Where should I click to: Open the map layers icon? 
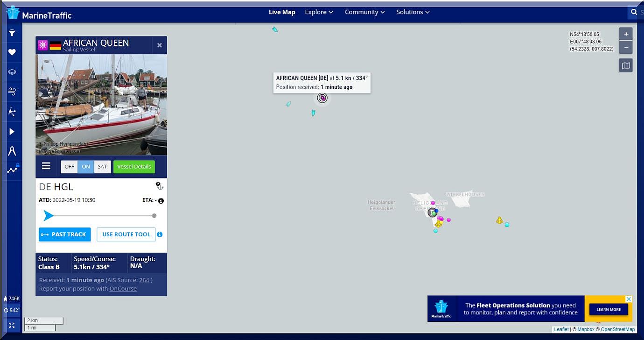point(12,72)
